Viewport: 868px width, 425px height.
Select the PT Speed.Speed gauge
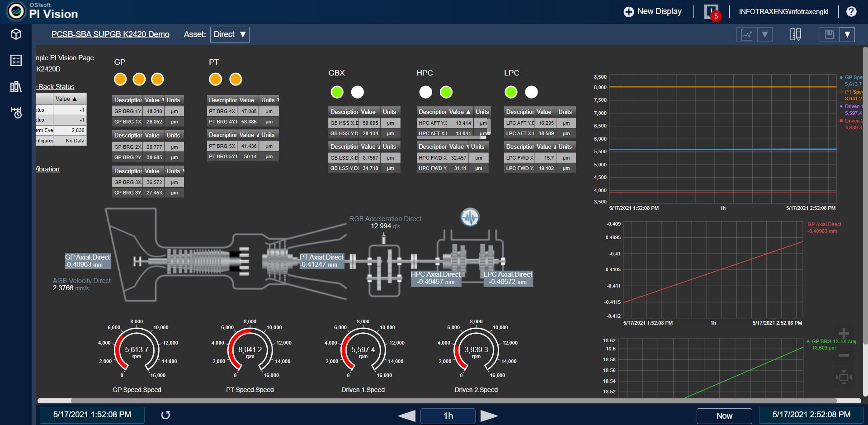(250, 355)
